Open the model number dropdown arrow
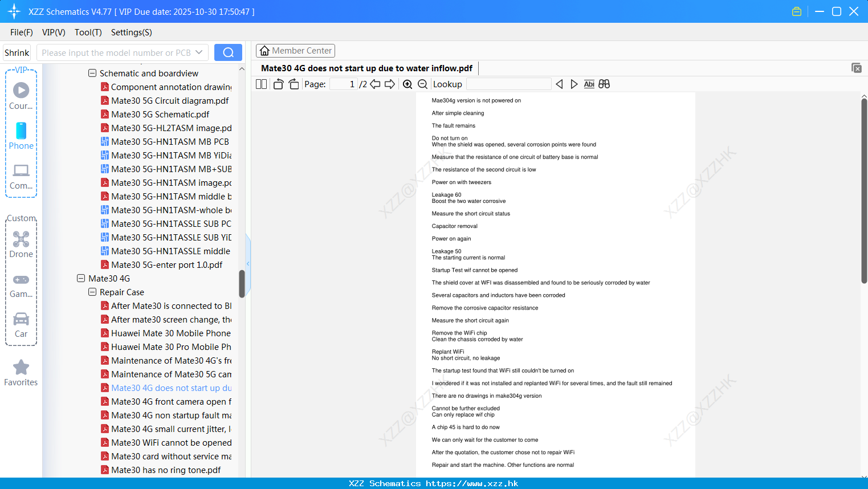Screen dimensions: 868x489 pyautogui.click(x=199, y=52)
